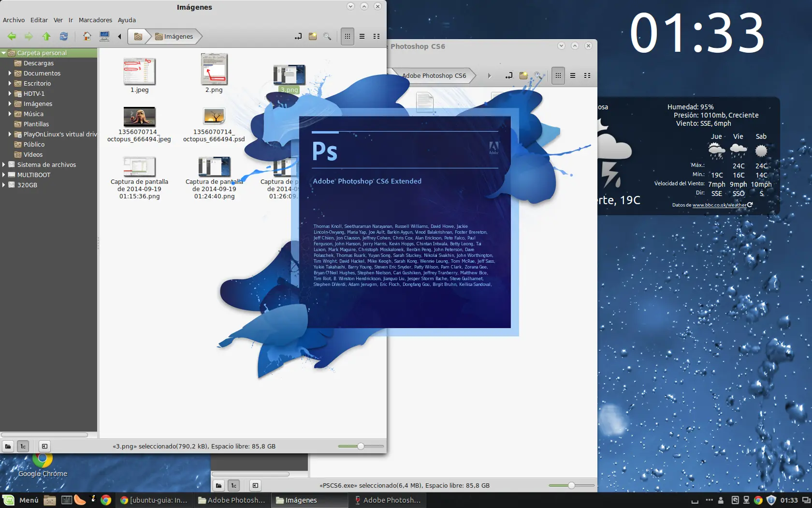Expand the 320GB tree node
Image resolution: width=812 pixels, height=508 pixels.
(x=4, y=185)
